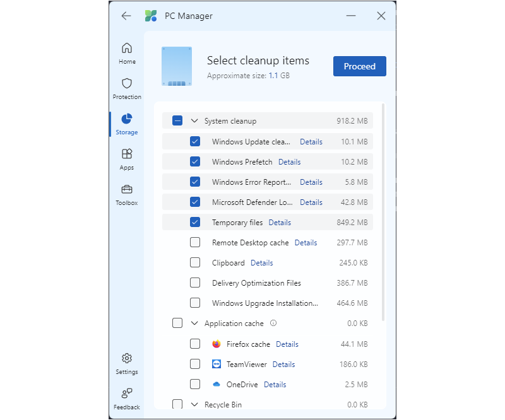
Task: Check the TeamViewer checkbox
Action: coord(195,364)
